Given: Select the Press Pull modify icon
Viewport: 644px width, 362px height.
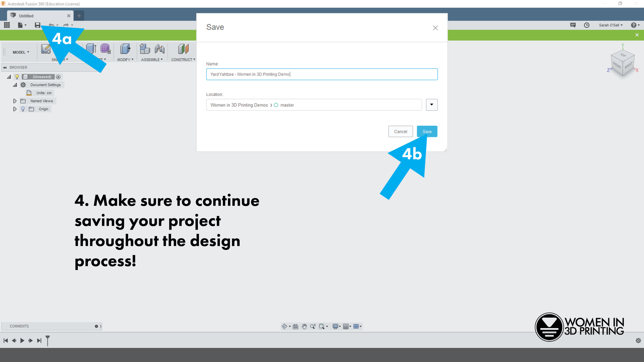Looking at the screenshot, I should point(125,49).
